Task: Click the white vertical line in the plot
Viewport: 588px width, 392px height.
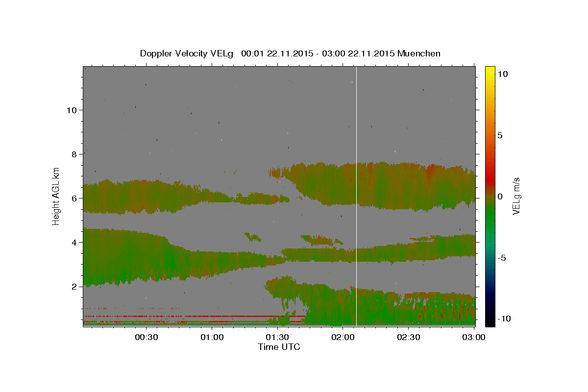Action: point(356,196)
